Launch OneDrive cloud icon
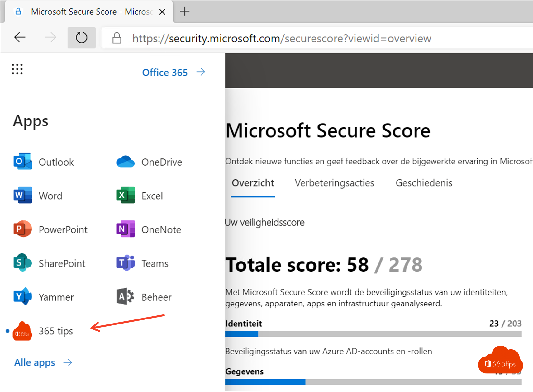533x392 pixels. click(x=125, y=162)
